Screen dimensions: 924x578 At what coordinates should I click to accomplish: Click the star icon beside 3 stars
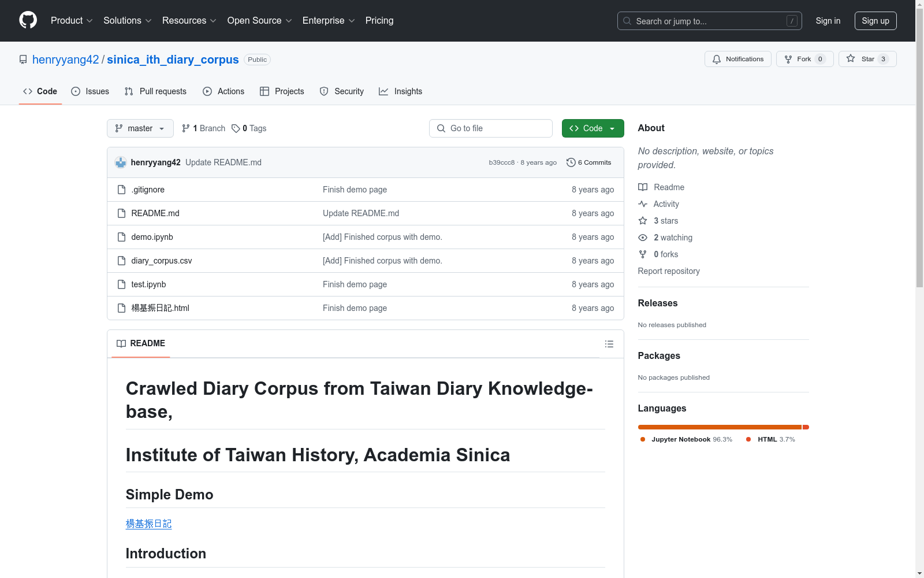click(x=643, y=221)
